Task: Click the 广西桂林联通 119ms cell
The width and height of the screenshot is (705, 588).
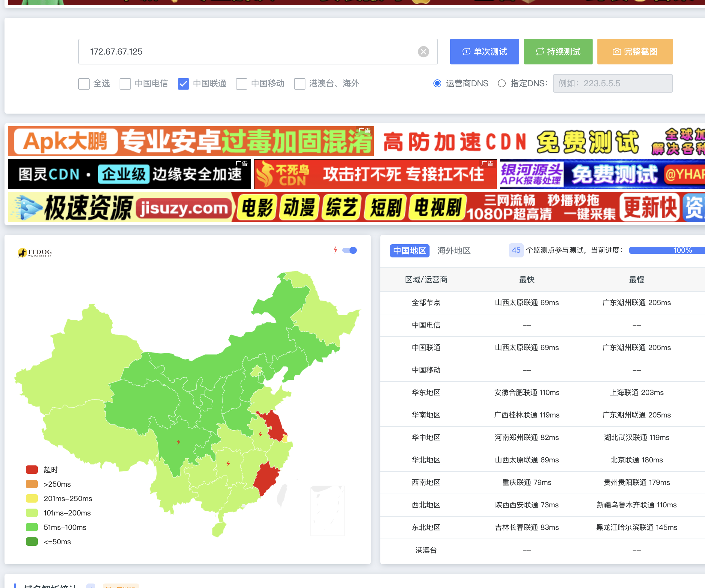Action: (527, 415)
